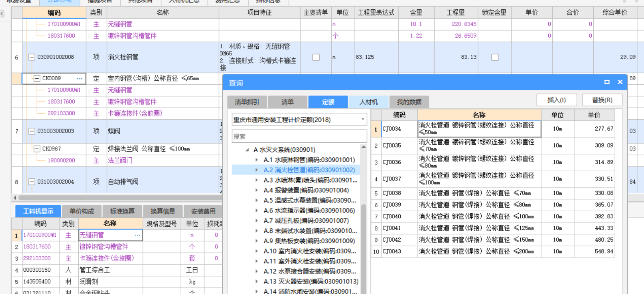Image resolution: width=644 pixels, height=294 pixels.
Task: Collapse the 030901002008 消火栓钢管 row
Action: point(32,57)
